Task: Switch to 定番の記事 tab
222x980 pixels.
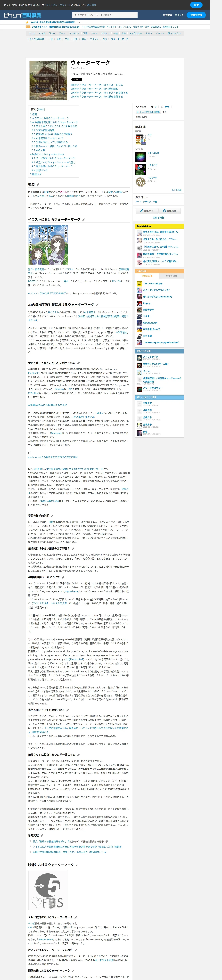Action: pyautogui.click(x=171, y=276)
